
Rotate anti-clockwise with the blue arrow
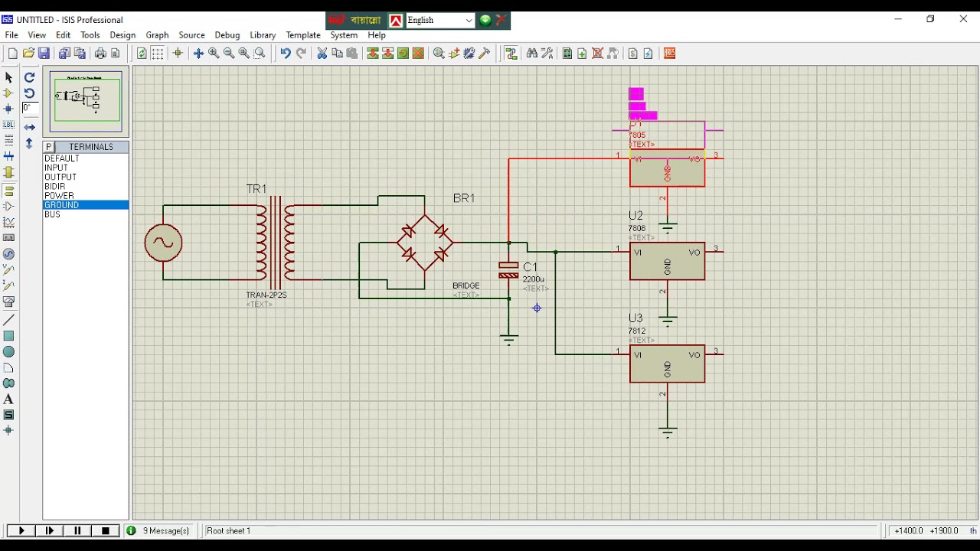[29, 93]
